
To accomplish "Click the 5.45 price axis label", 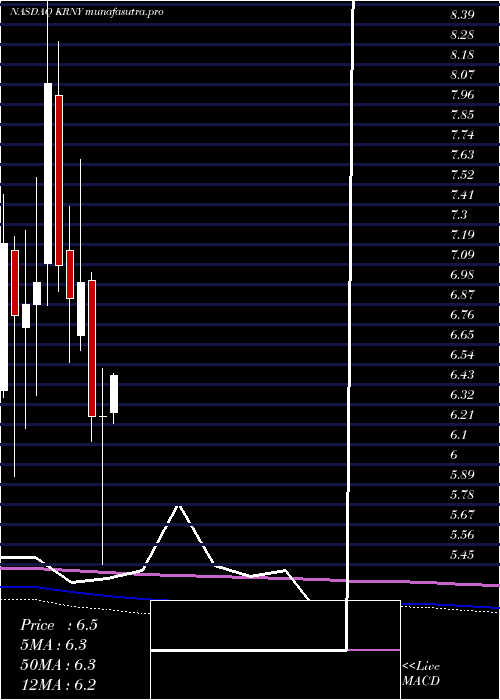I will 462,554.
